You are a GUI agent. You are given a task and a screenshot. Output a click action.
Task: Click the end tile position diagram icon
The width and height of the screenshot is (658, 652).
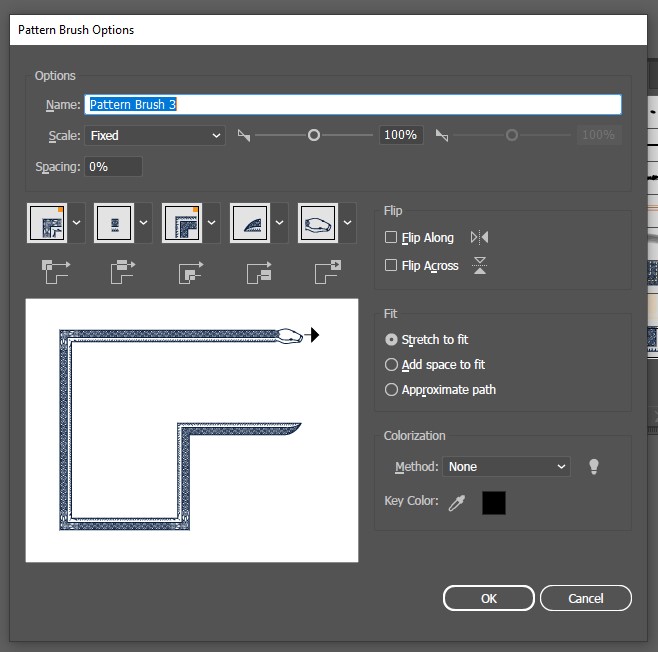pyautogui.click(x=327, y=271)
